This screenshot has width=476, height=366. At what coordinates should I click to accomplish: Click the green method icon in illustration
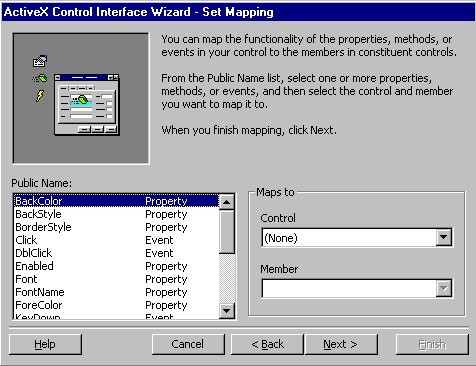[x=40, y=79]
